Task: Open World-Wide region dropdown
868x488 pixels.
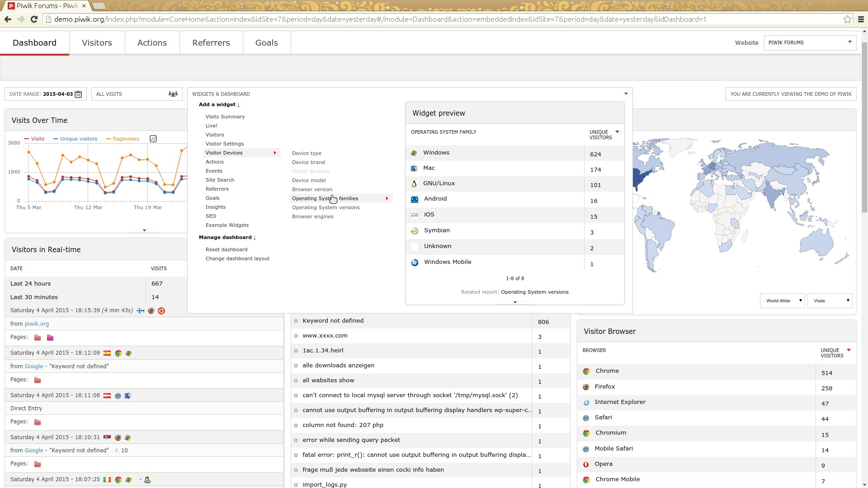Action: tap(783, 300)
